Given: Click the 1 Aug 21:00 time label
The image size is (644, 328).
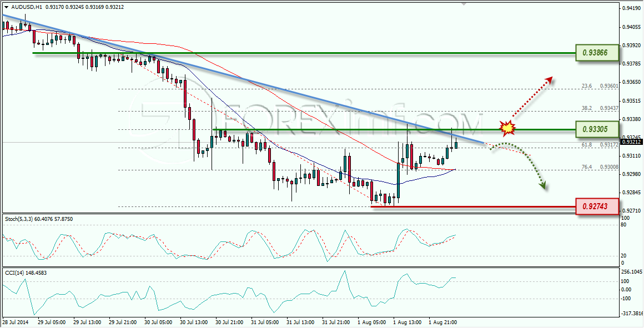Looking at the screenshot, I should [442, 322].
